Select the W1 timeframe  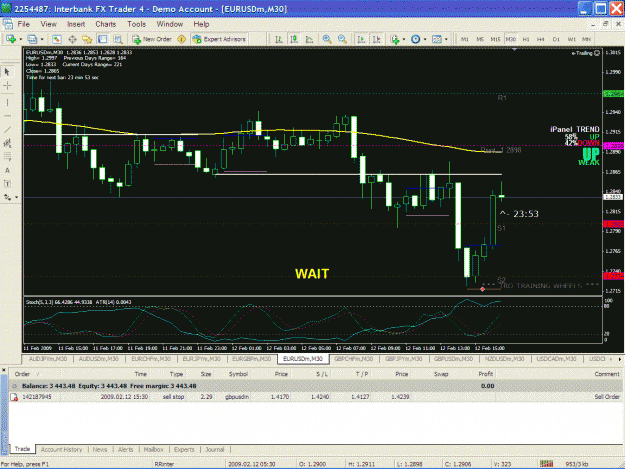(572, 39)
